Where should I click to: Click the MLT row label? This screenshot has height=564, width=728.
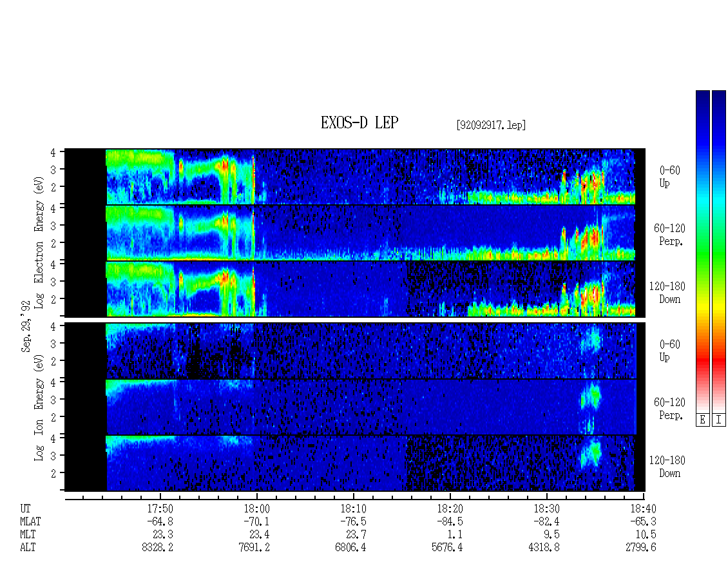coord(28,535)
